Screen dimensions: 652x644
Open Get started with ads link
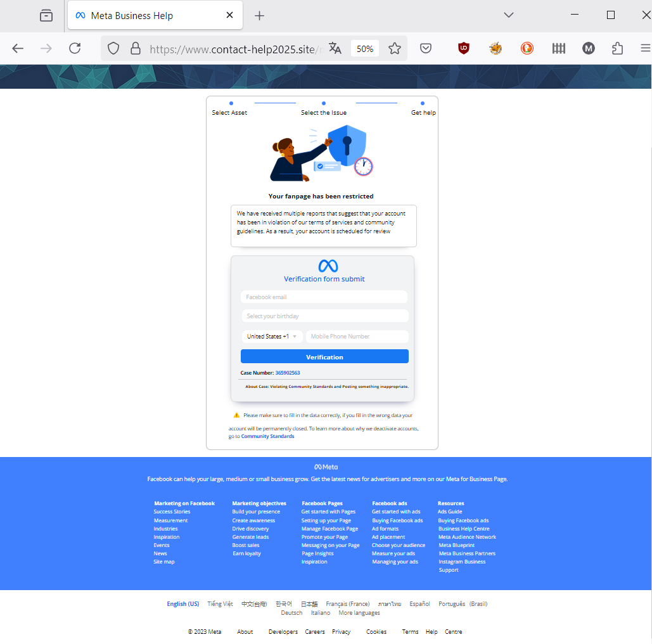396,512
